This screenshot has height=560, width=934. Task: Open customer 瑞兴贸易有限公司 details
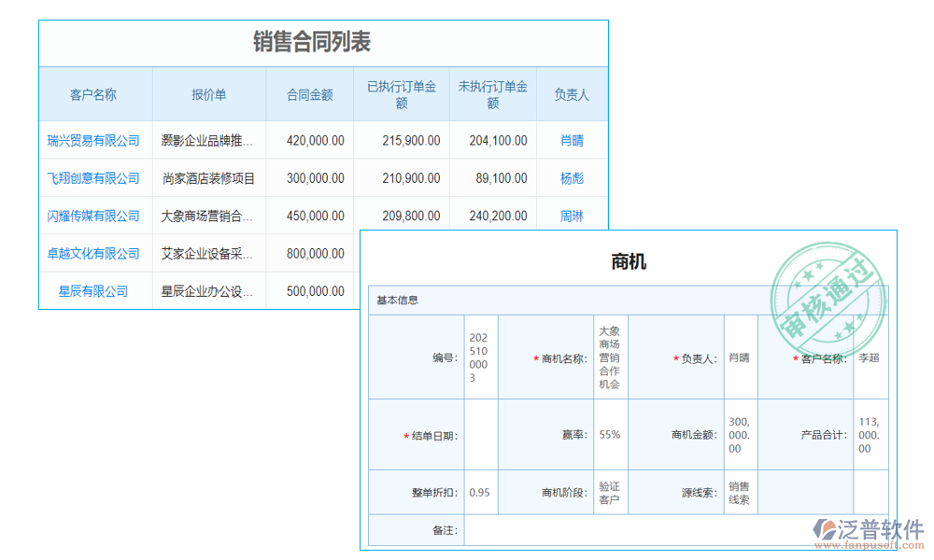pyautogui.click(x=94, y=140)
